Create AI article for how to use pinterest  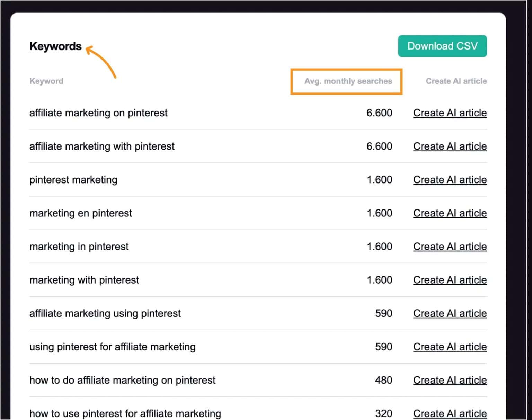click(450, 413)
